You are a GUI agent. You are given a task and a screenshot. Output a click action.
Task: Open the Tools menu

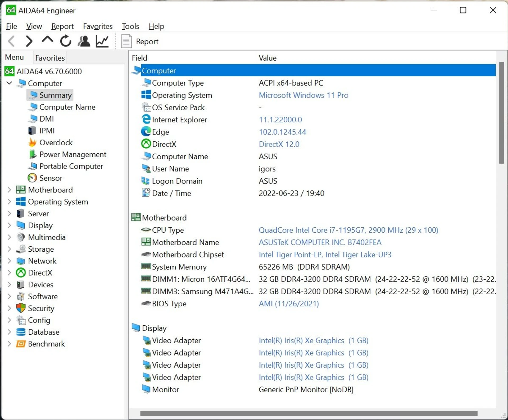[130, 26]
